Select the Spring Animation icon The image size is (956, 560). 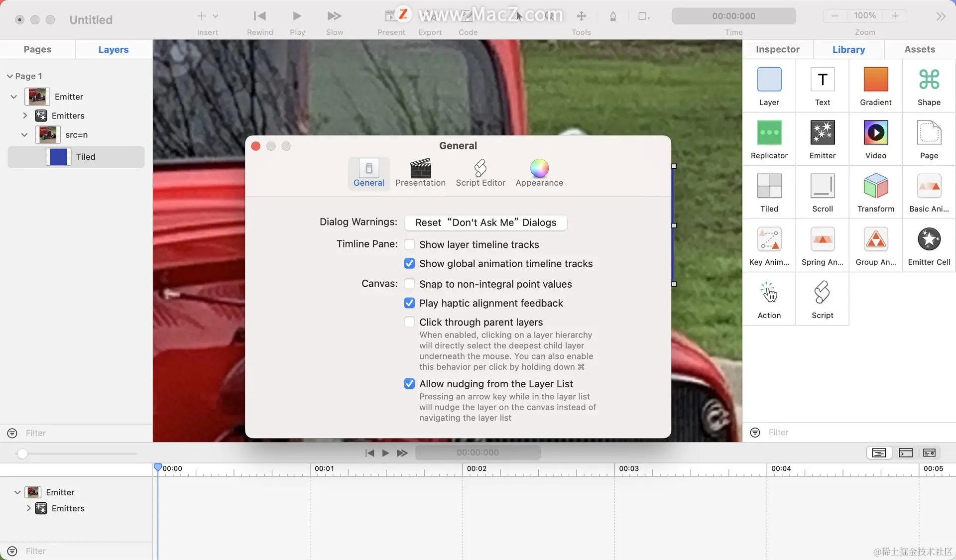coord(822,239)
